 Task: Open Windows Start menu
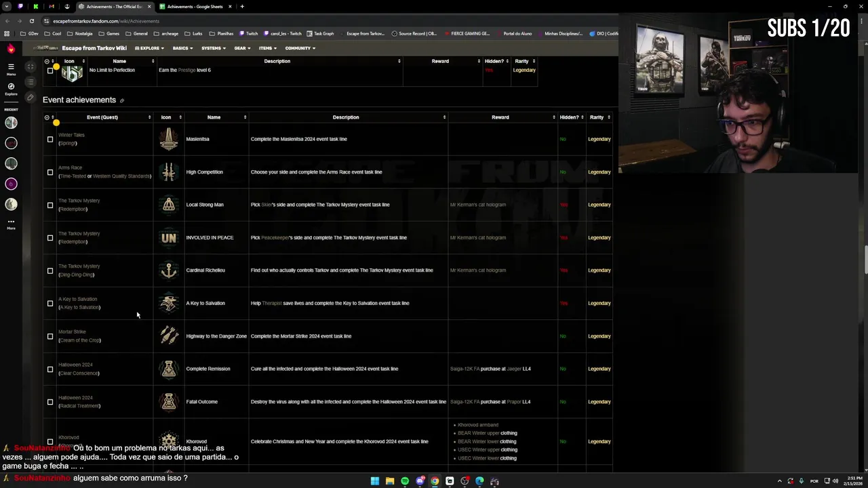tap(375, 481)
